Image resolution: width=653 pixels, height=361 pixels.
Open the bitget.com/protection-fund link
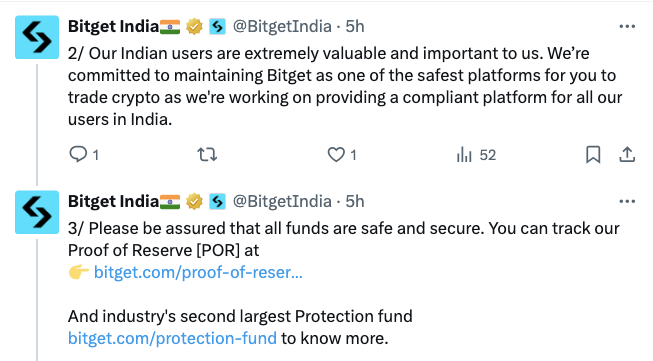(x=172, y=338)
